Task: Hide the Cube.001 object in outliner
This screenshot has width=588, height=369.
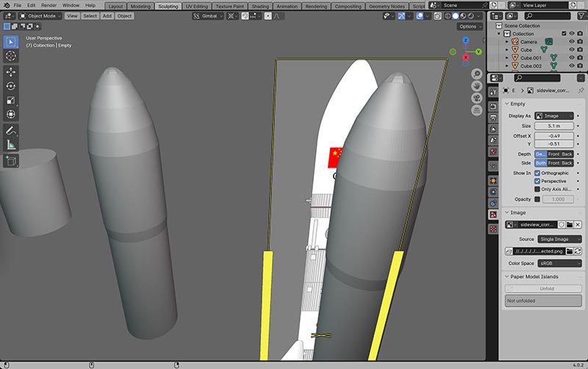Action: 571,58
